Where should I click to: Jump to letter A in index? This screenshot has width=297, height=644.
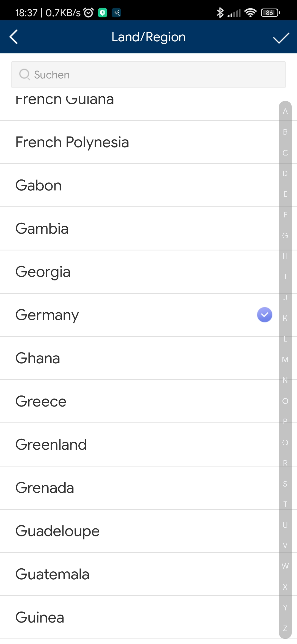pyautogui.click(x=285, y=111)
